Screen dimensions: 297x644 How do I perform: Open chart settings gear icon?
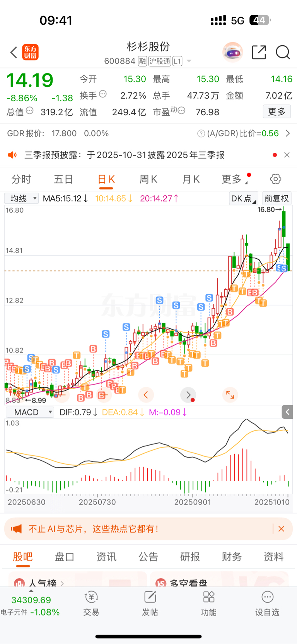(x=275, y=179)
